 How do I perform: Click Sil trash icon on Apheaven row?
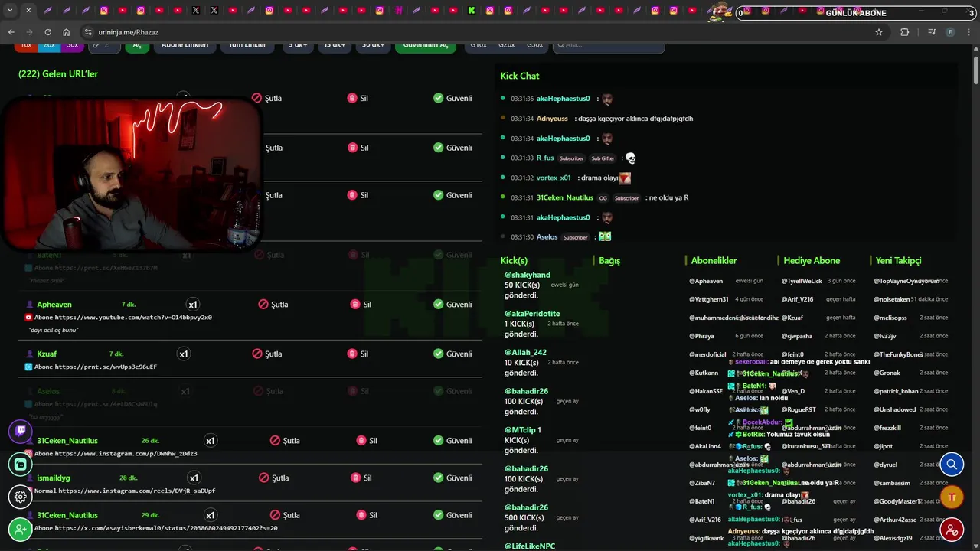point(355,304)
